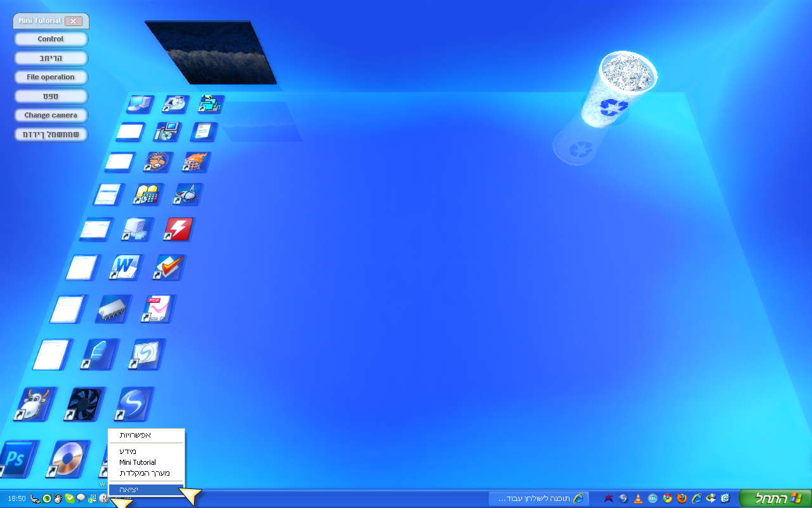The height and width of the screenshot is (508, 812).
Task: Choose מידע from the context menu
Action: tap(146, 451)
